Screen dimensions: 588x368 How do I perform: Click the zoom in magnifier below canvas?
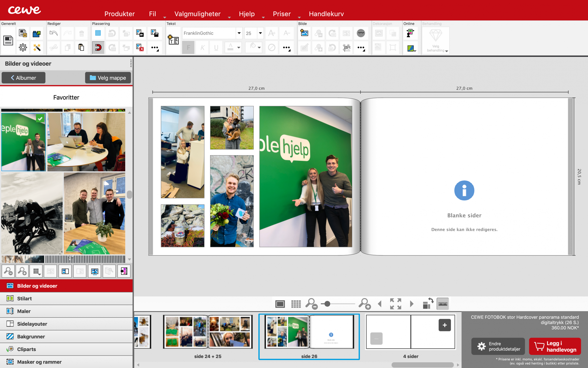[365, 304]
